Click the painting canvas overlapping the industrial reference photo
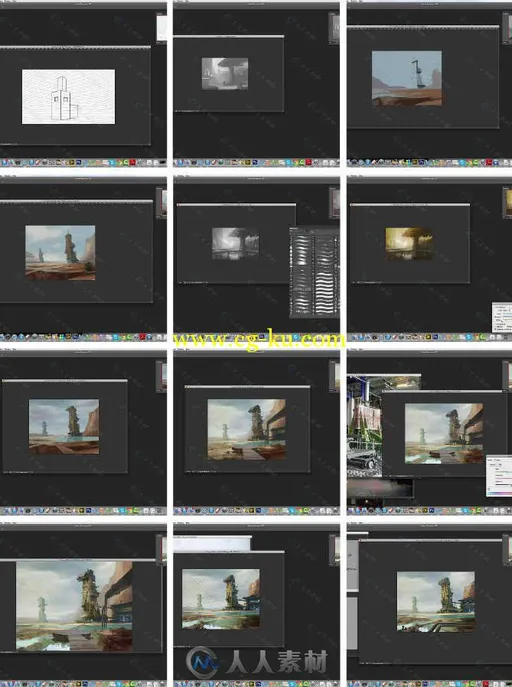The height and width of the screenshot is (687, 512). [444, 433]
